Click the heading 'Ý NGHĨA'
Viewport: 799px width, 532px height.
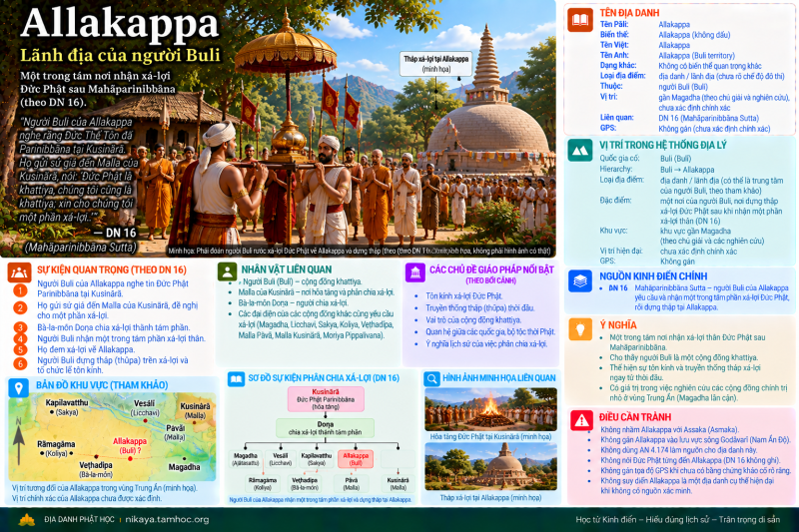(618, 325)
